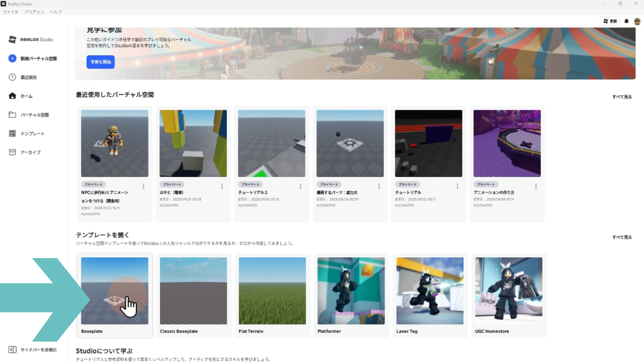
Task: Click the 更新 update button
Action: (610, 21)
